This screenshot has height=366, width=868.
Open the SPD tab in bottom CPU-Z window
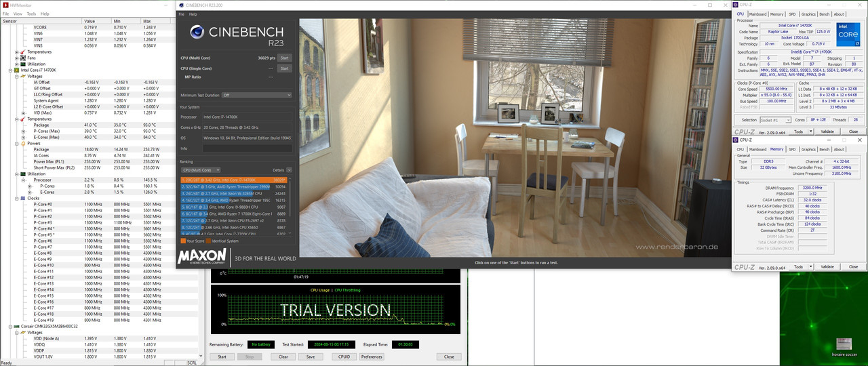[792, 149]
